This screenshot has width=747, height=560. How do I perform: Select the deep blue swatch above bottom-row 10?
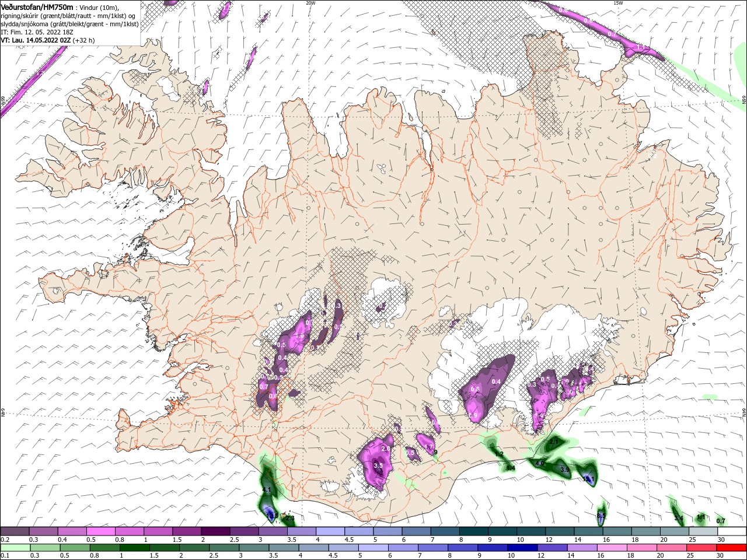(x=522, y=548)
